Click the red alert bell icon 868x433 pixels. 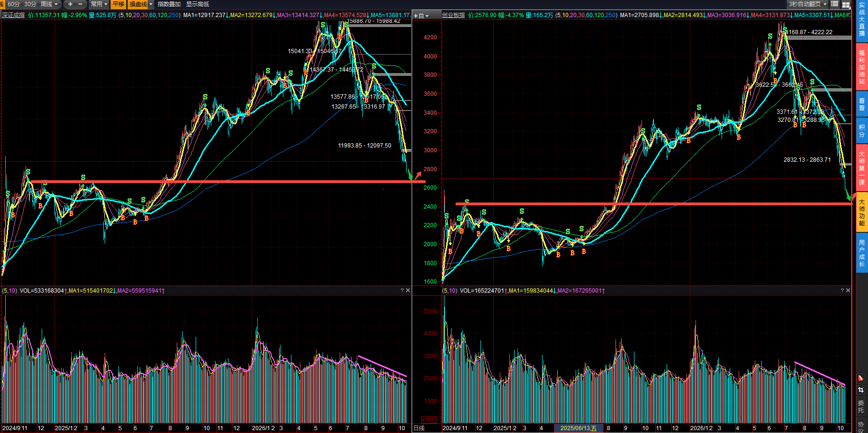pyautogui.click(x=861, y=378)
